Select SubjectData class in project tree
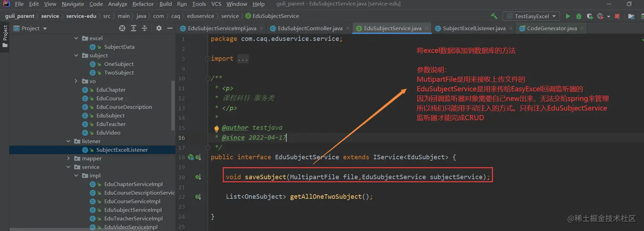The image size is (644, 231). coord(119,47)
